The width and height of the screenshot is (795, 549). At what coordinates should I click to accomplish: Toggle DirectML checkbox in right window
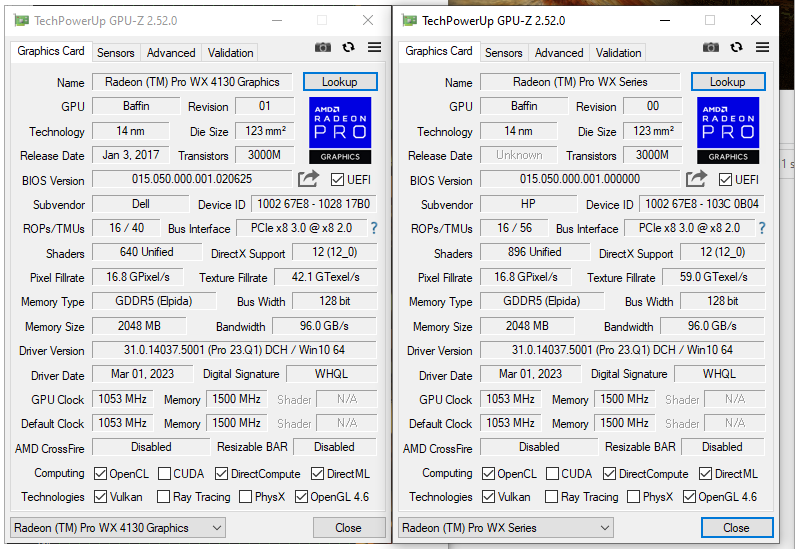[x=705, y=473]
